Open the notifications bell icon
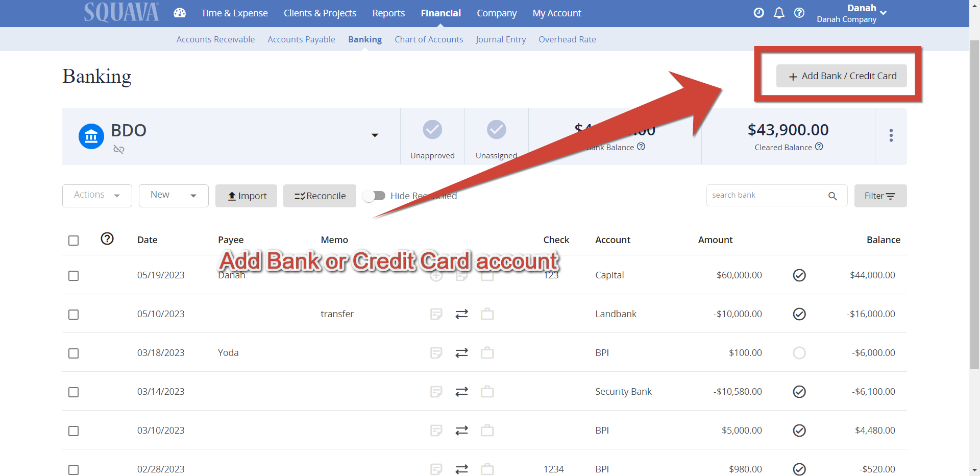This screenshot has width=980, height=476. click(x=779, y=13)
